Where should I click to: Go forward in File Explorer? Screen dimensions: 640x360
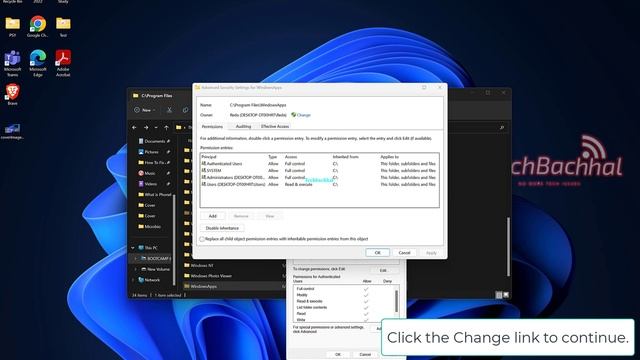pyautogui.click(x=146, y=128)
